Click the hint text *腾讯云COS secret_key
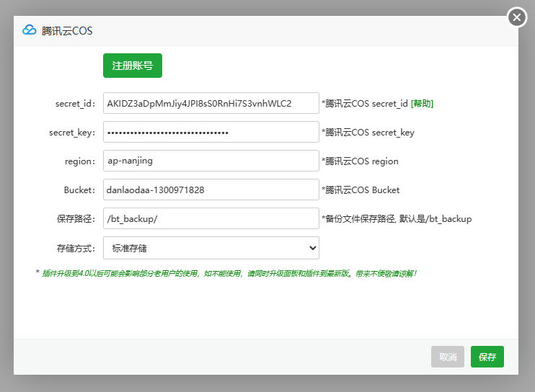This screenshot has height=392, width=535. click(x=368, y=133)
